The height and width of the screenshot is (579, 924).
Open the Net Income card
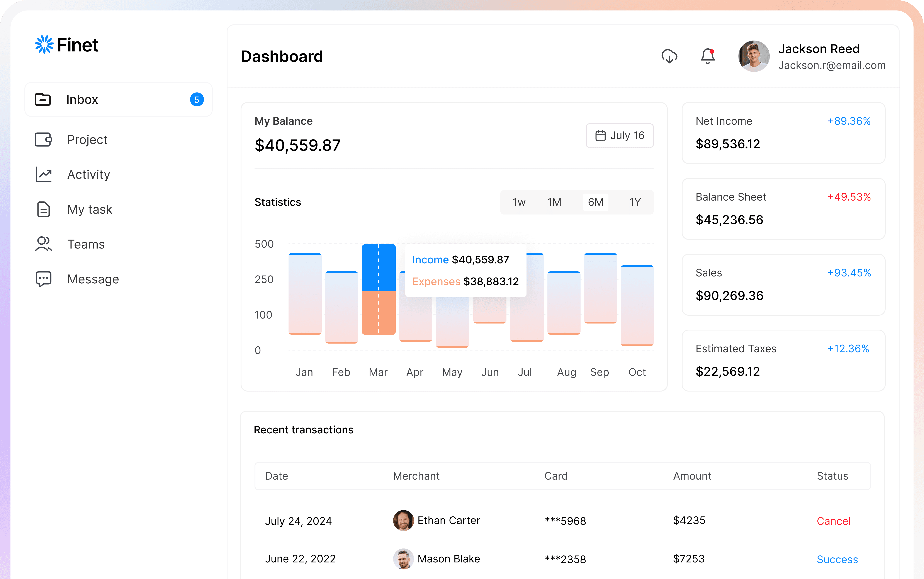click(783, 133)
